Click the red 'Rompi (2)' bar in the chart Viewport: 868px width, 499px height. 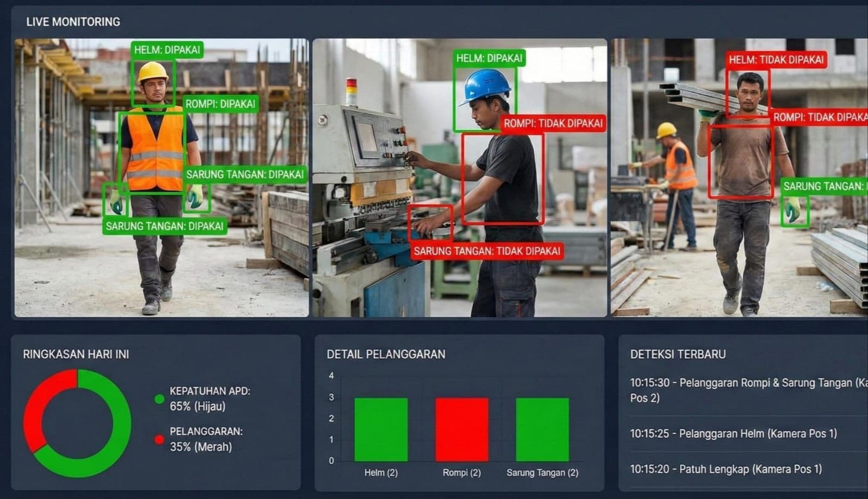[x=462, y=429]
